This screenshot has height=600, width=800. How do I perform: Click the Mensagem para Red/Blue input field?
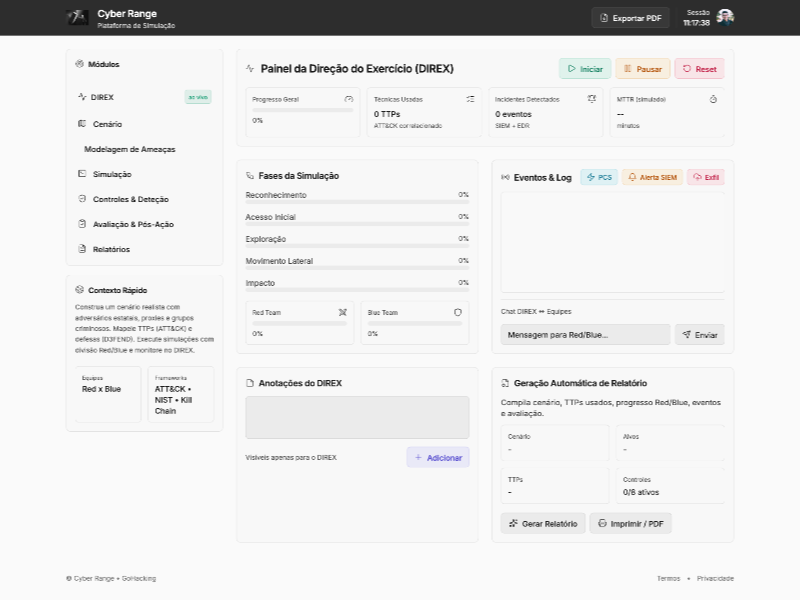click(585, 335)
